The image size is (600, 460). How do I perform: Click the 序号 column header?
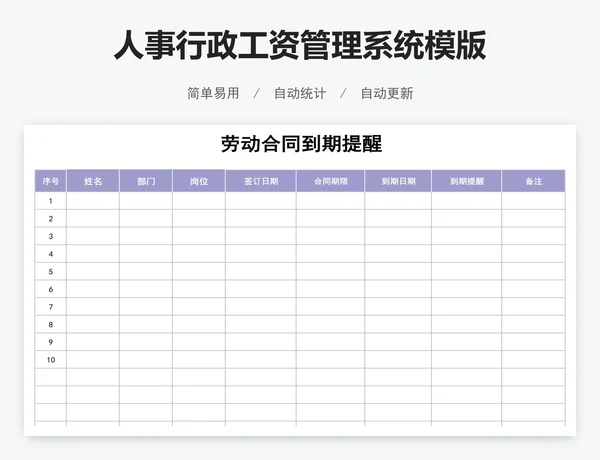click(x=51, y=181)
